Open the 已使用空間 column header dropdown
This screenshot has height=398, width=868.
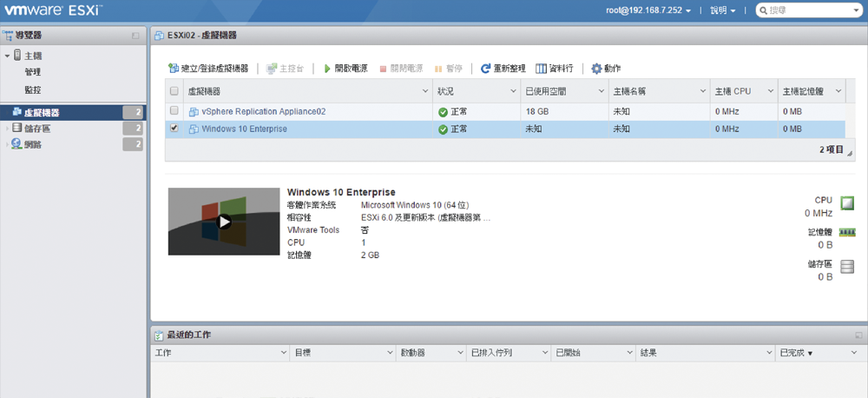click(602, 91)
